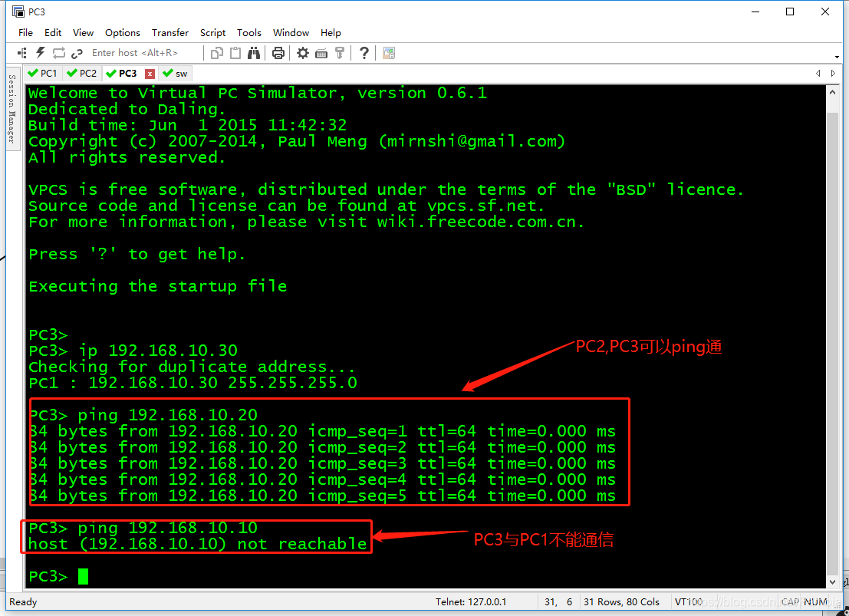This screenshot has height=616, width=849.
Task: Open the Tools menu
Action: tap(249, 32)
